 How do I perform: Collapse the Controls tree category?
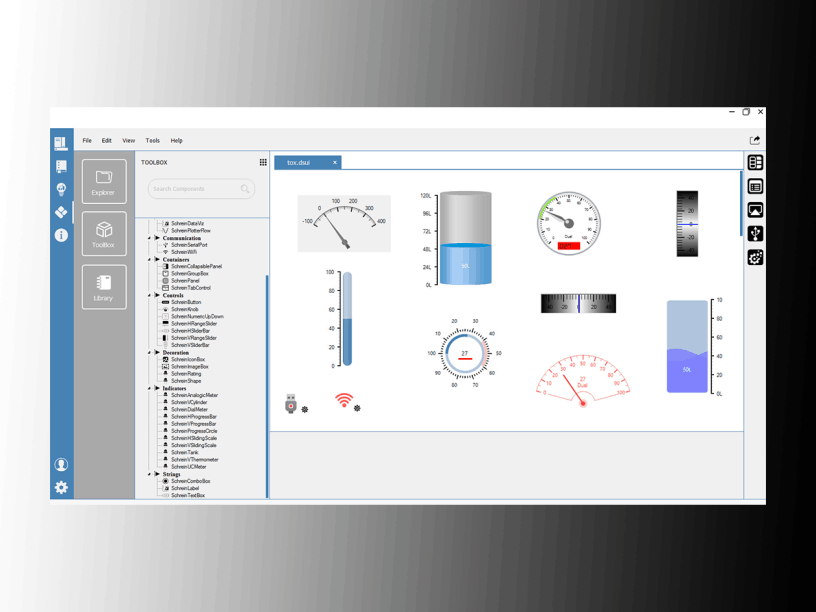pos(150,295)
